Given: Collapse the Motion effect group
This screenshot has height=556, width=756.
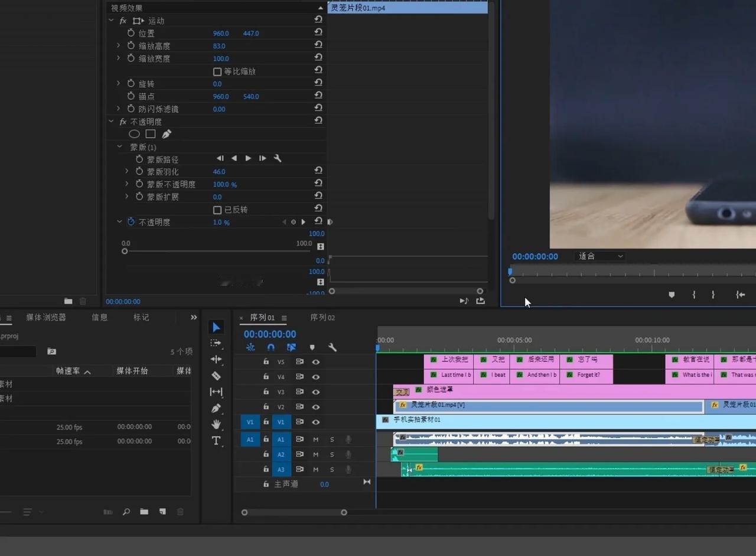Looking at the screenshot, I should tap(111, 21).
